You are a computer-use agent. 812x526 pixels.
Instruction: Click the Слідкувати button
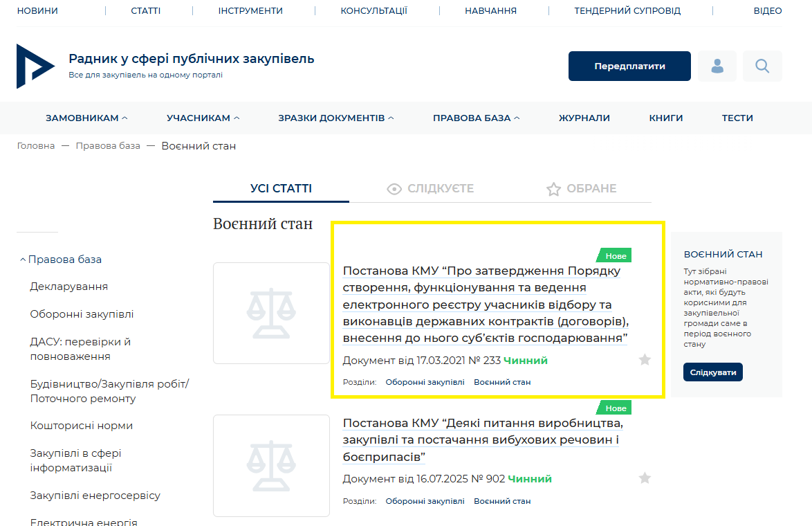(x=713, y=372)
